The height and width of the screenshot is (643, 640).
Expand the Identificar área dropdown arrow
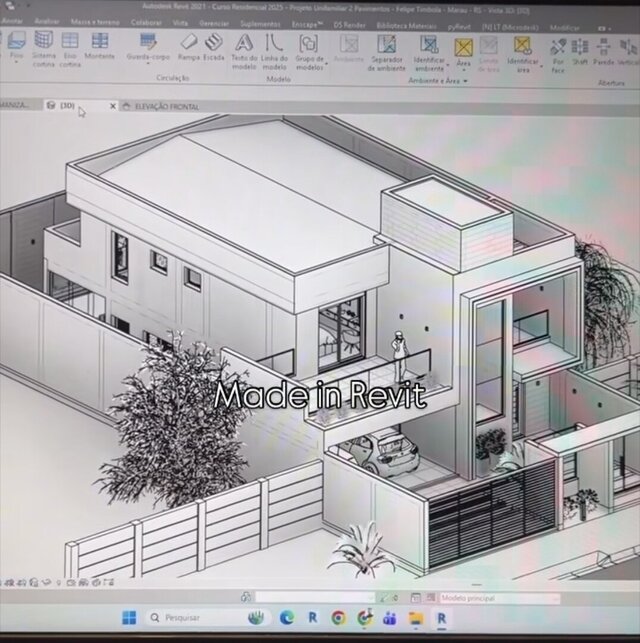tap(541, 66)
